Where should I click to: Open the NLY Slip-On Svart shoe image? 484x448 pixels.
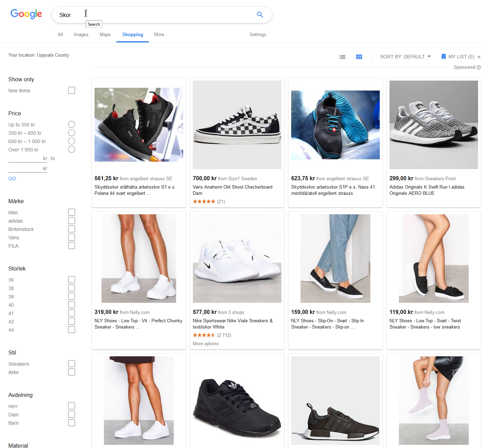[x=335, y=258]
